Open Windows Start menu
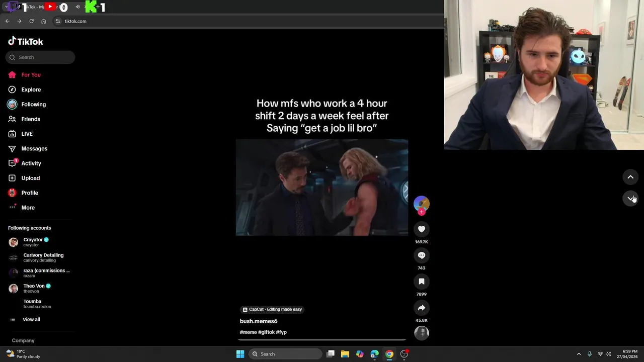 pyautogui.click(x=240, y=354)
